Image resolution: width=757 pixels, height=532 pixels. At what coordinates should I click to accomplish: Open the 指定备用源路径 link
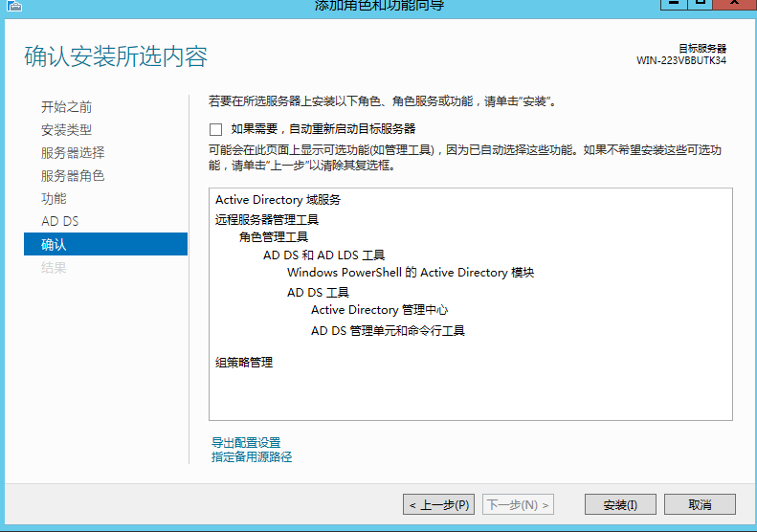click(x=252, y=457)
